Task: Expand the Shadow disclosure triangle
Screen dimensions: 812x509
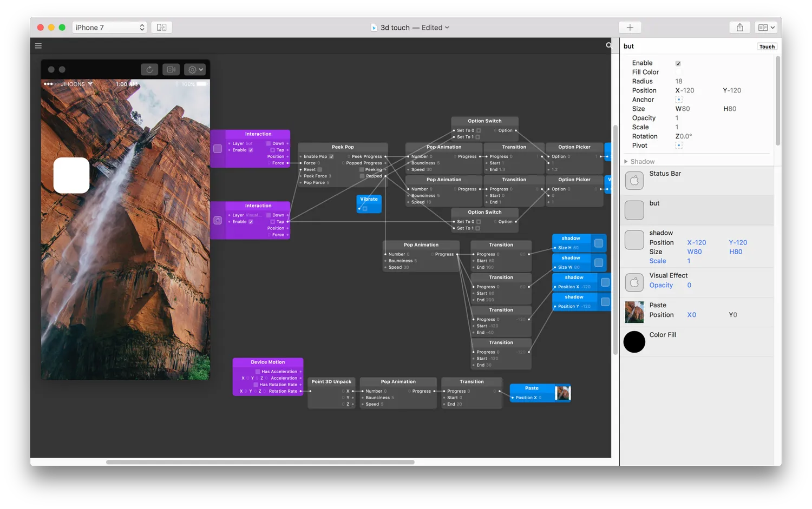Action: click(626, 161)
